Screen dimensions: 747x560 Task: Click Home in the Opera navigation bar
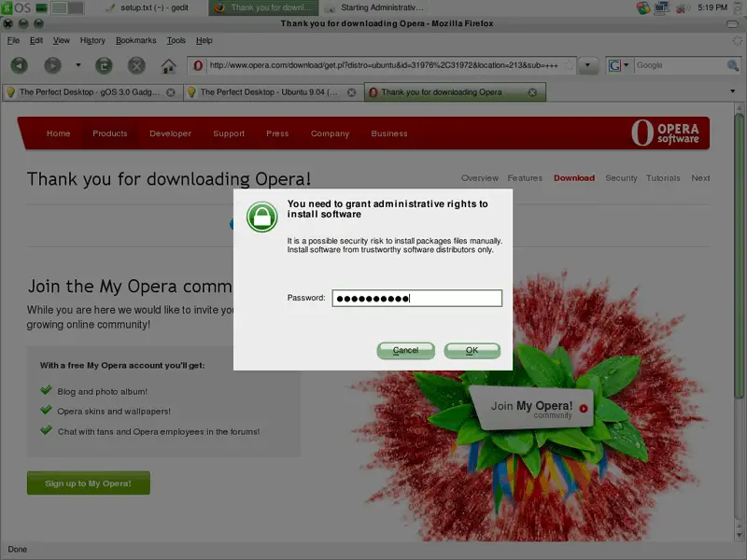pos(58,133)
